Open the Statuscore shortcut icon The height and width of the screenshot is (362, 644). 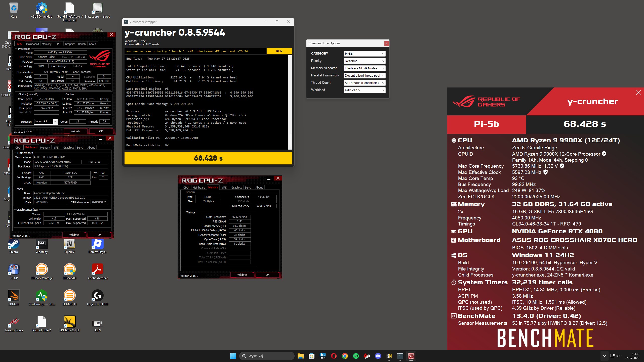click(x=97, y=11)
